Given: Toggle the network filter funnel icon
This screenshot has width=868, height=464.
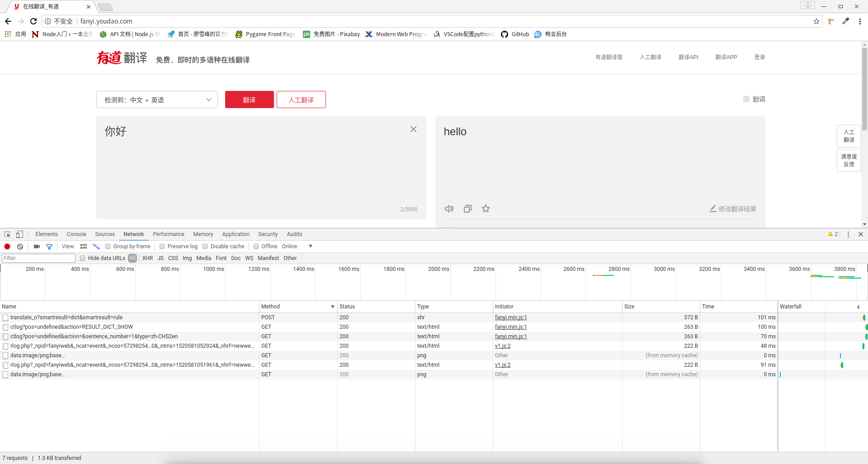Looking at the screenshot, I should [49, 246].
